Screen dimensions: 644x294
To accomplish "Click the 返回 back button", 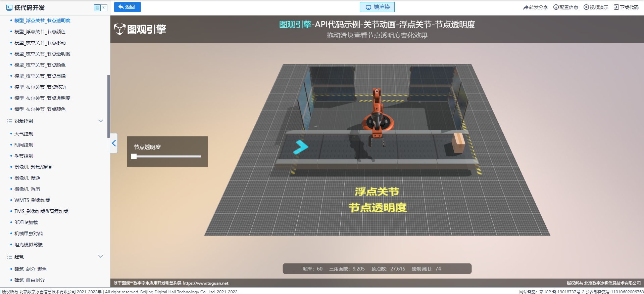I will [x=127, y=7].
